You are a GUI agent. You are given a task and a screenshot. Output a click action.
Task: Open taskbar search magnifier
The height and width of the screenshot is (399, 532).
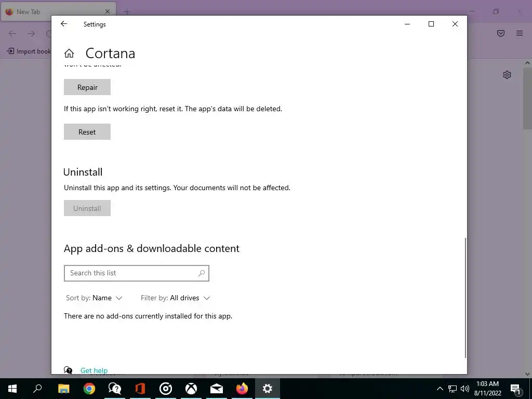tap(37, 389)
